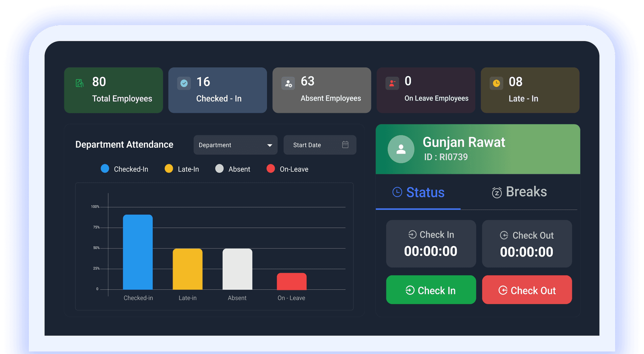Click the Absent color swatch in the legend
644x354 pixels.
(x=220, y=169)
